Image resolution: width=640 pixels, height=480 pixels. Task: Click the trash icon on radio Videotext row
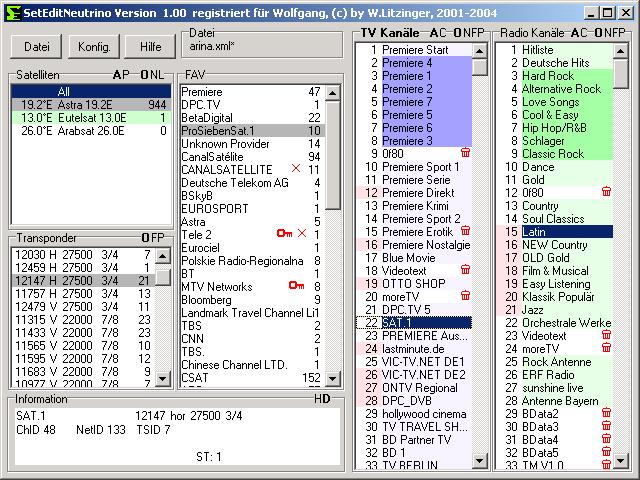coord(607,335)
